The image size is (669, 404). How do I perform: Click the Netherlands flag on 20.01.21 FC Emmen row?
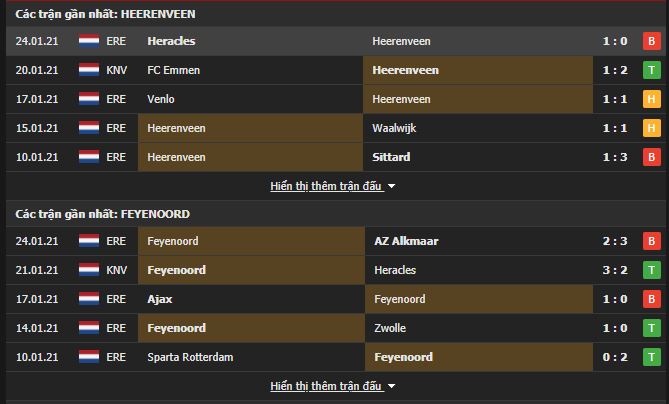click(88, 70)
